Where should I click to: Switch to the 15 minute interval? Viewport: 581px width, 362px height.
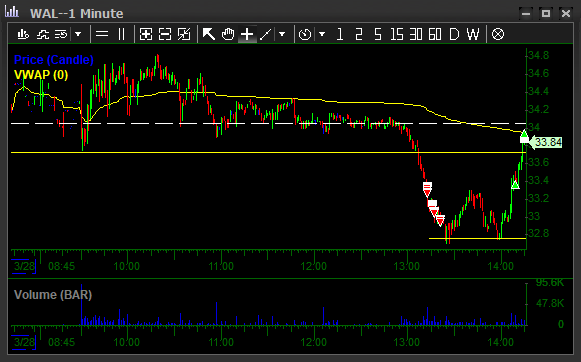(x=396, y=34)
